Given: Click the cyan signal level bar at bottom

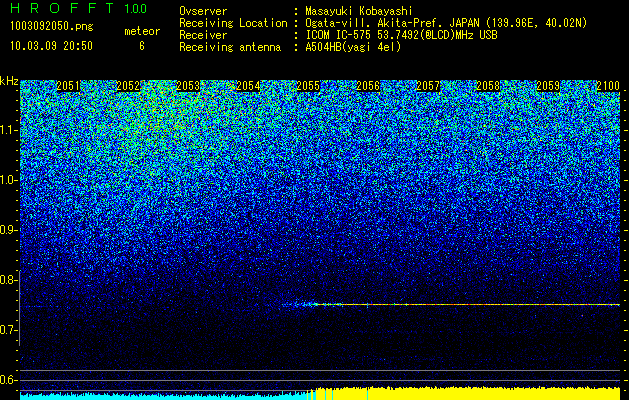Looking at the screenshot, I should pyautogui.click(x=164, y=396).
